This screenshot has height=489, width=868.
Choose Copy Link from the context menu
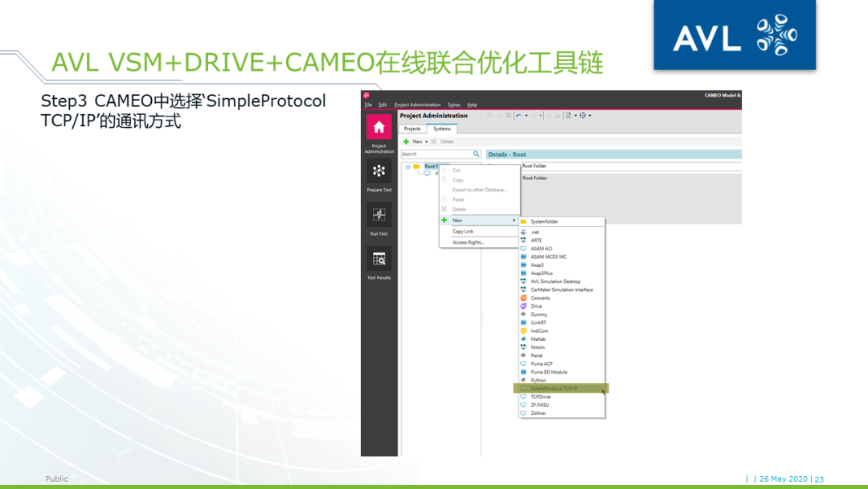[463, 232]
